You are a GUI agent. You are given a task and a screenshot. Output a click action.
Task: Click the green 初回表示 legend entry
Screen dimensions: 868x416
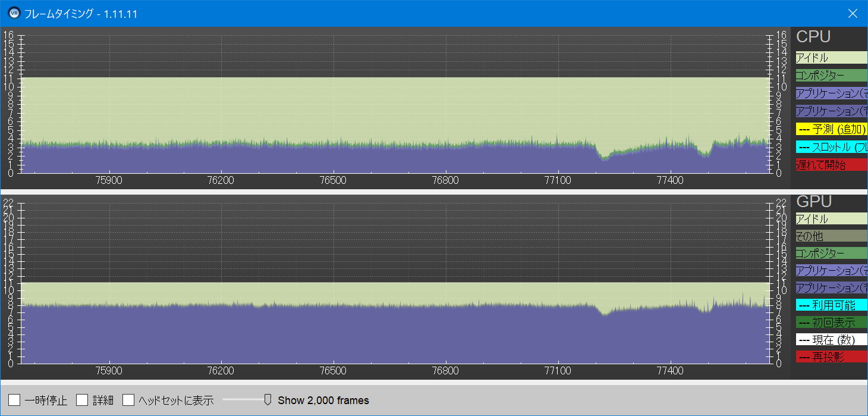click(x=831, y=323)
